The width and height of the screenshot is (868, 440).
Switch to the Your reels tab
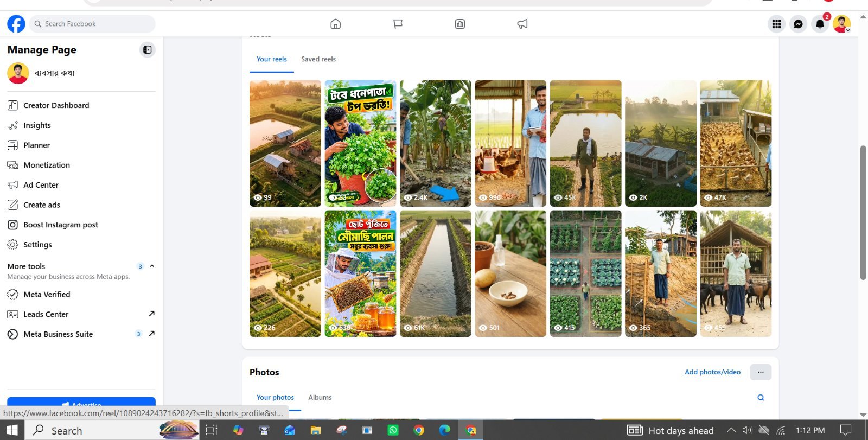click(272, 59)
